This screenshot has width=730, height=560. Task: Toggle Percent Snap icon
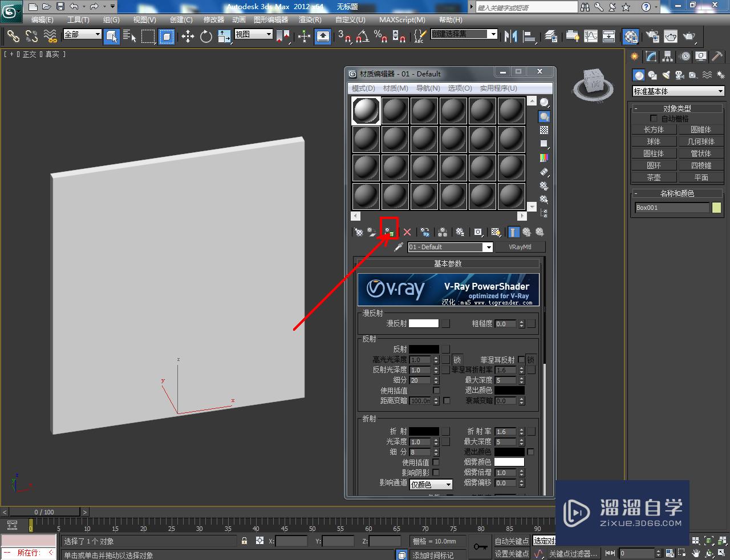tap(380, 36)
